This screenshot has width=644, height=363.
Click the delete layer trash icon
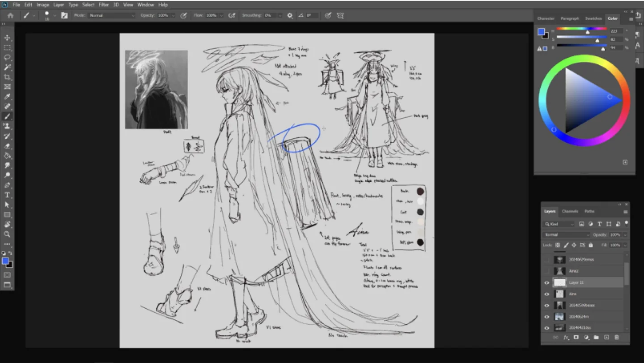(617, 337)
